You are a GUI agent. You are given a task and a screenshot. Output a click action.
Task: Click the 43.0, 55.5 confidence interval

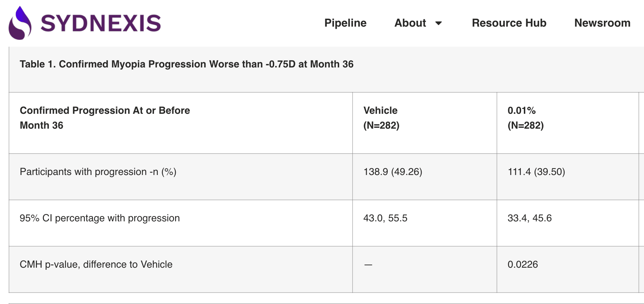point(385,218)
